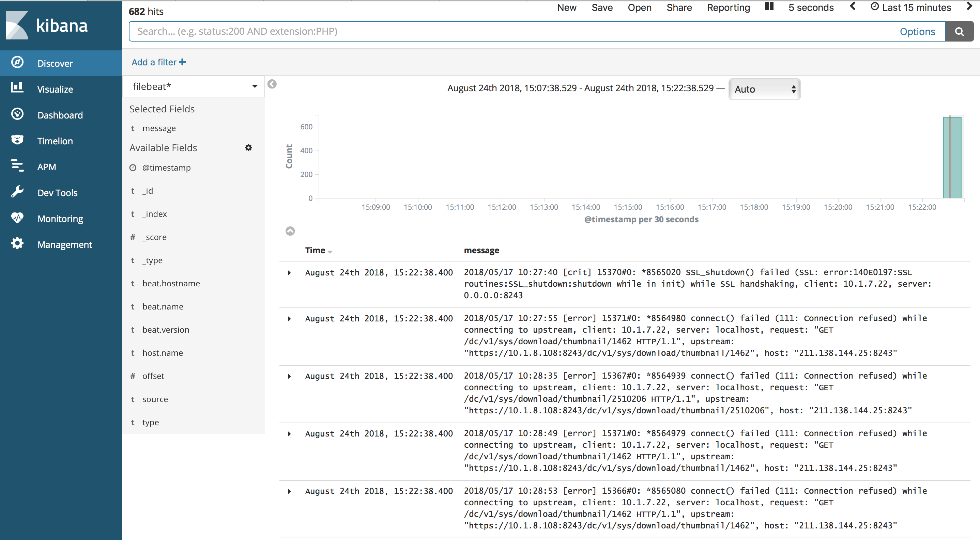Click Open in top menu

[640, 7]
